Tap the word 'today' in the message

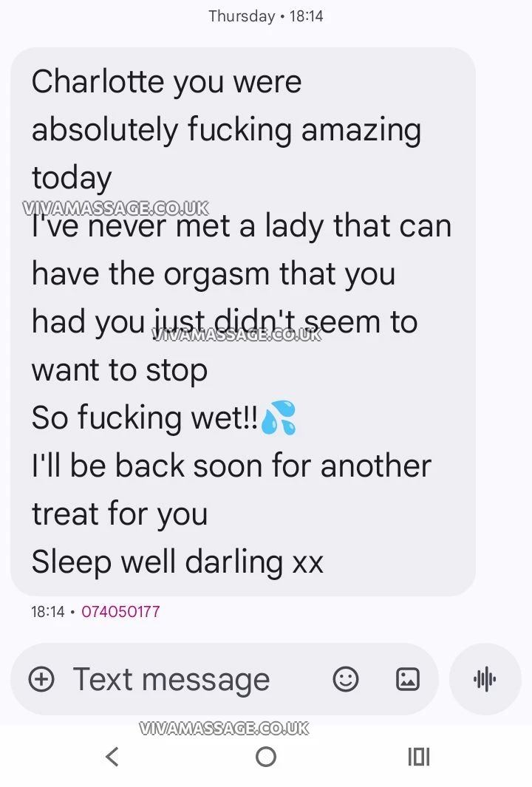point(72,178)
